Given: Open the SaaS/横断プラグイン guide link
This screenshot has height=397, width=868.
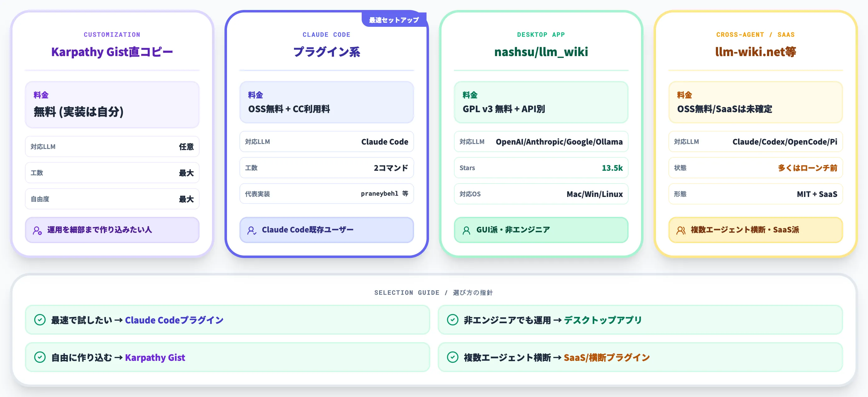Looking at the screenshot, I should tap(606, 357).
